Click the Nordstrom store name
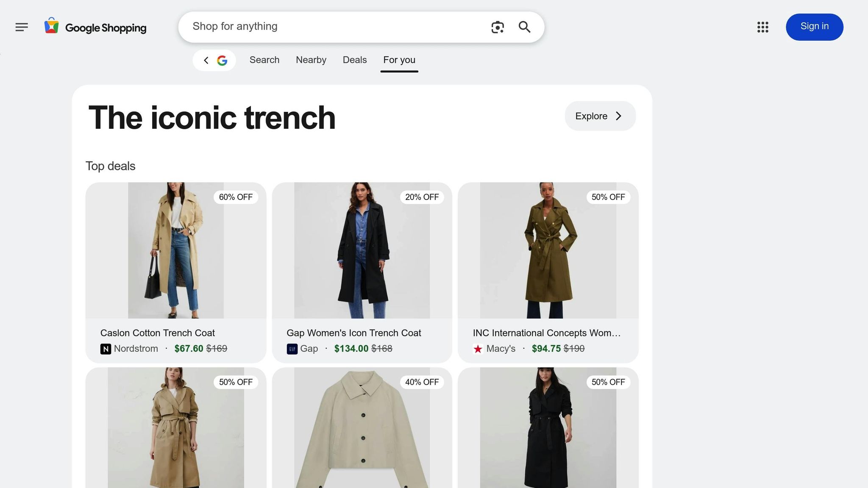 [x=136, y=349]
